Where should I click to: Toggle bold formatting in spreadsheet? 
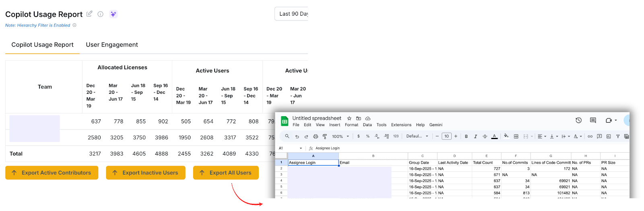click(466, 137)
